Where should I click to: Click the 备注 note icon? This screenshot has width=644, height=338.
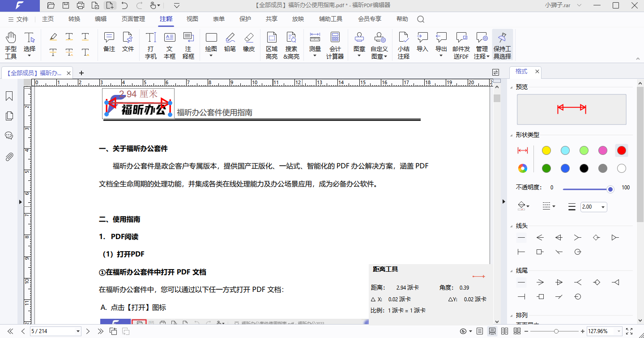109,42
